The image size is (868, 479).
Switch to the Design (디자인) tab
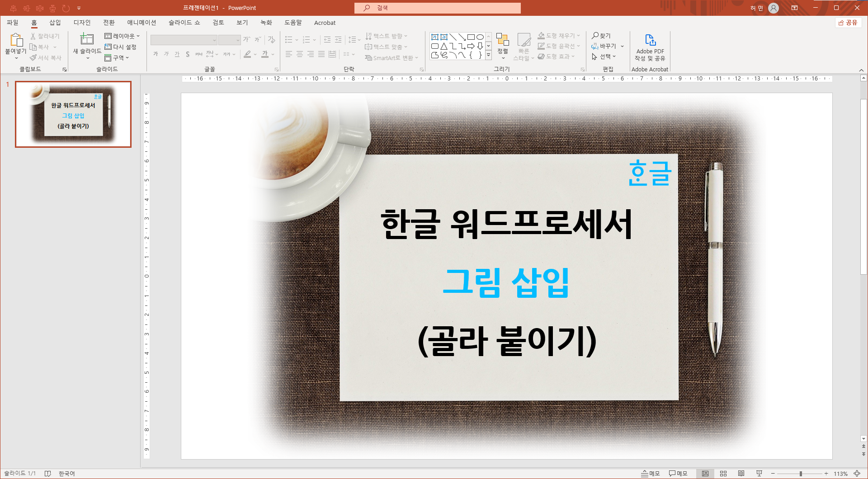tap(82, 23)
